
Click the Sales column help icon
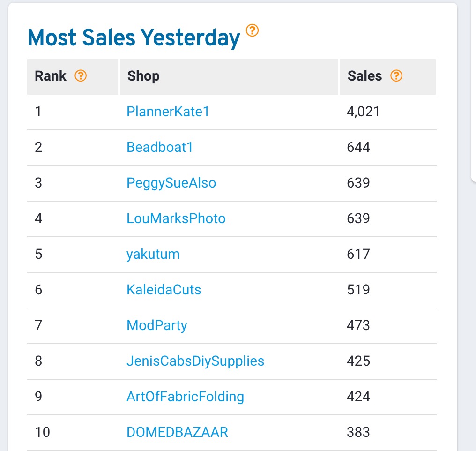pyautogui.click(x=396, y=75)
